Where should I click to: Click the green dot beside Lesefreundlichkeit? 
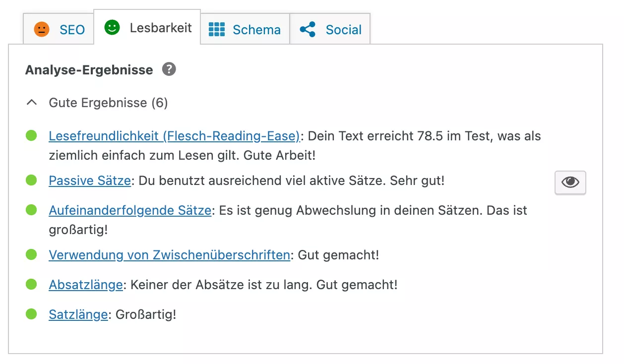tap(31, 135)
